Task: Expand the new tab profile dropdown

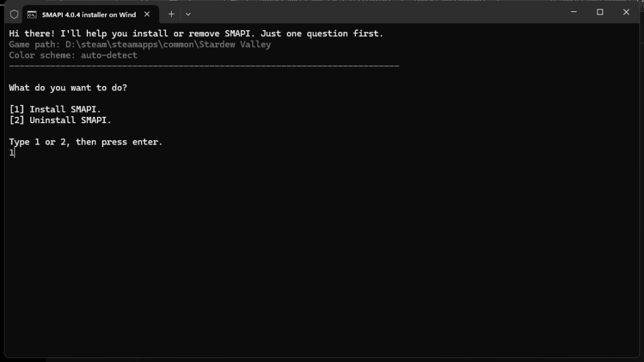Action: [x=188, y=14]
